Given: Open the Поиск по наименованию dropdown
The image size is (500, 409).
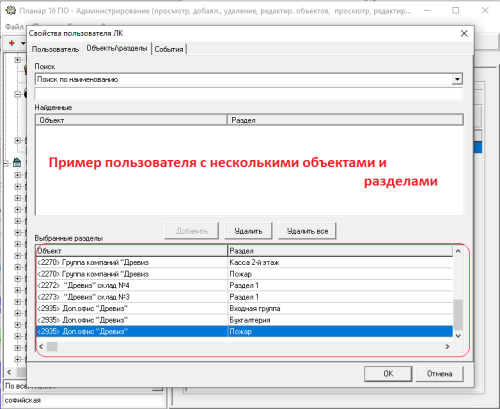Looking at the screenshot, I should 457,79.
